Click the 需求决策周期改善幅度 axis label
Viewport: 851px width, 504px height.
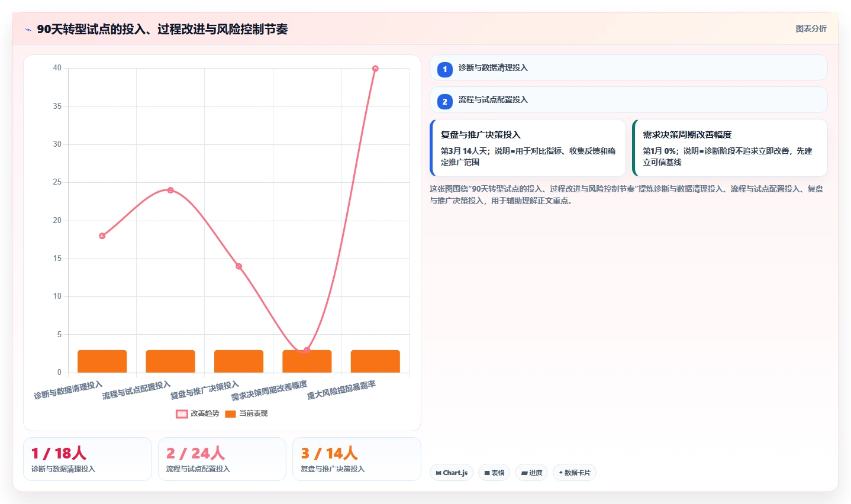[x=269, y=391]
